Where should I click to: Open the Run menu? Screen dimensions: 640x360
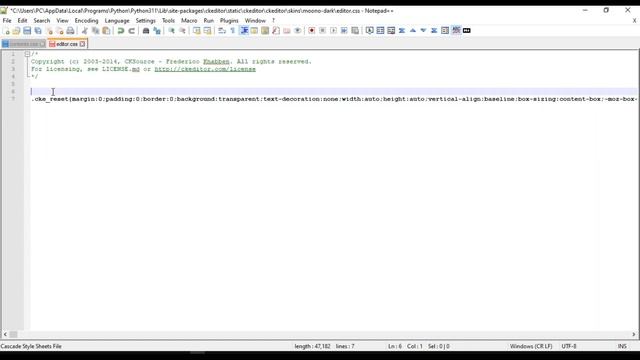(x=209, y=20)
